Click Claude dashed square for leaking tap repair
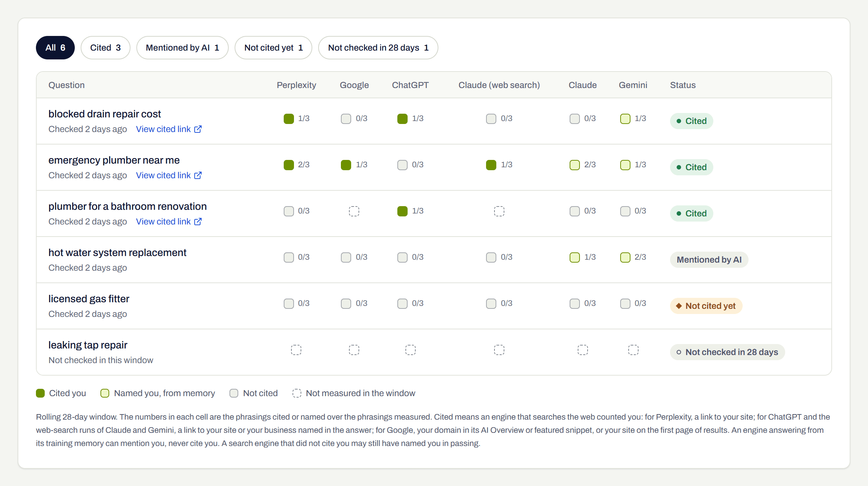 pyautogui.click(x=583, y=350)
